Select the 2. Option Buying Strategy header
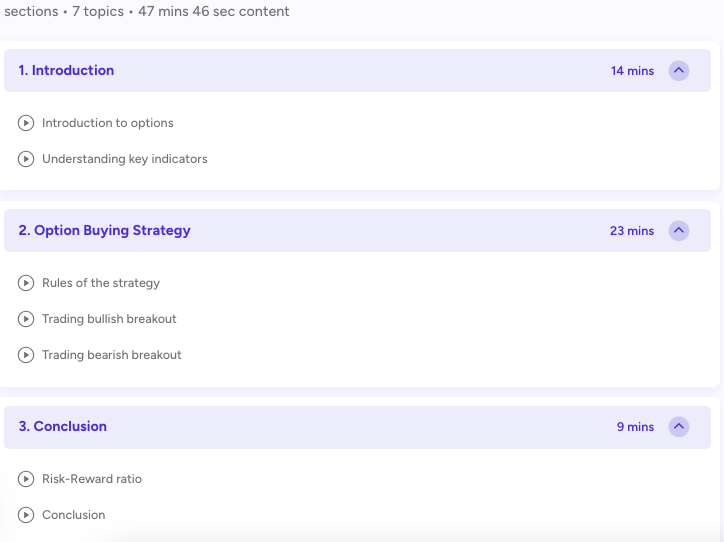 pyautogui.click(x=357, y=230)
